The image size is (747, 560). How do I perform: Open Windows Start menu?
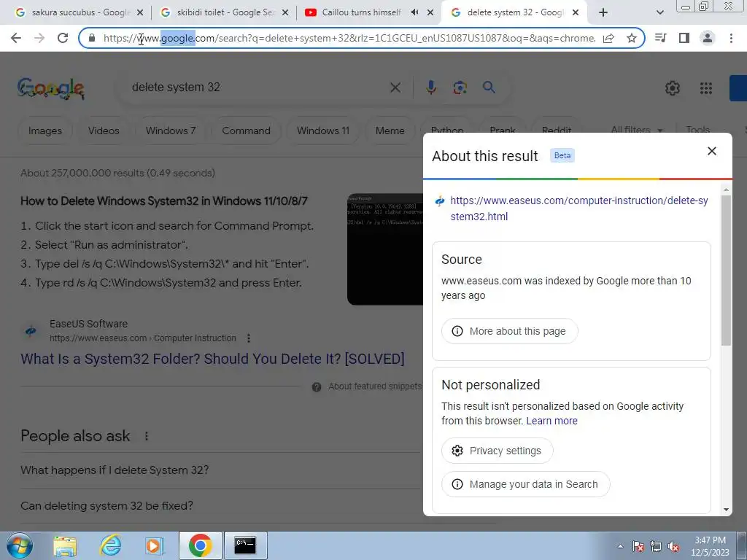coord(19,545)
